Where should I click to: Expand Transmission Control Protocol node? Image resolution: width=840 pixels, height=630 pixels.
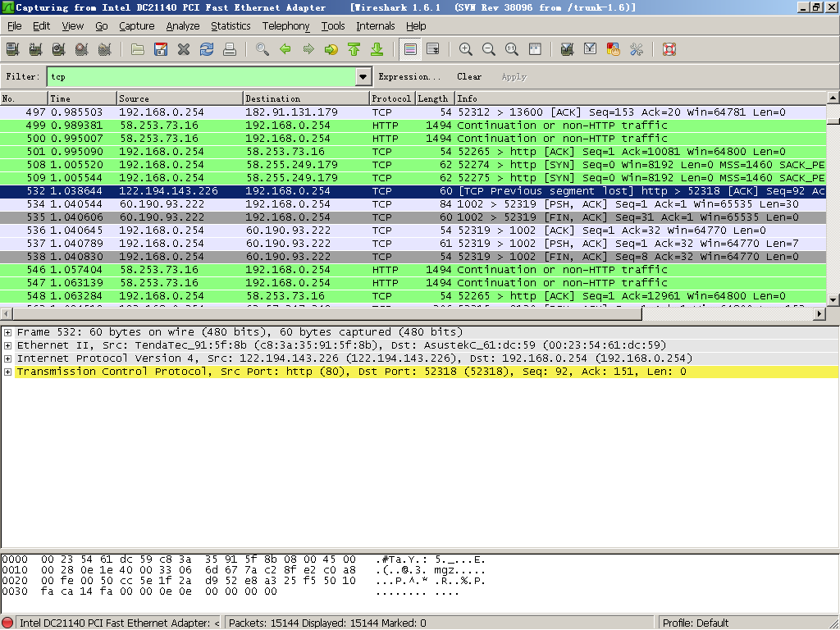[7, 372]
